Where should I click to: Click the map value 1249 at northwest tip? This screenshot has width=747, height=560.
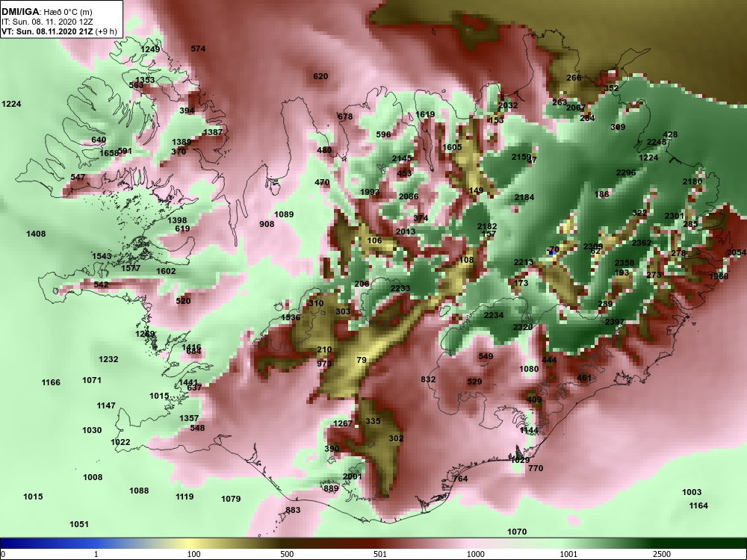pyautogui.click(x=151, y=49)
